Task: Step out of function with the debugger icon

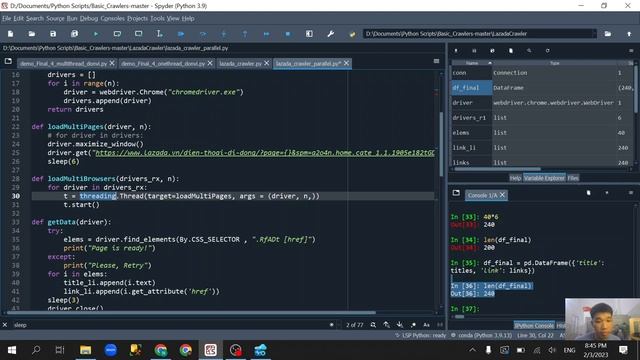Action: coord(245,34)
